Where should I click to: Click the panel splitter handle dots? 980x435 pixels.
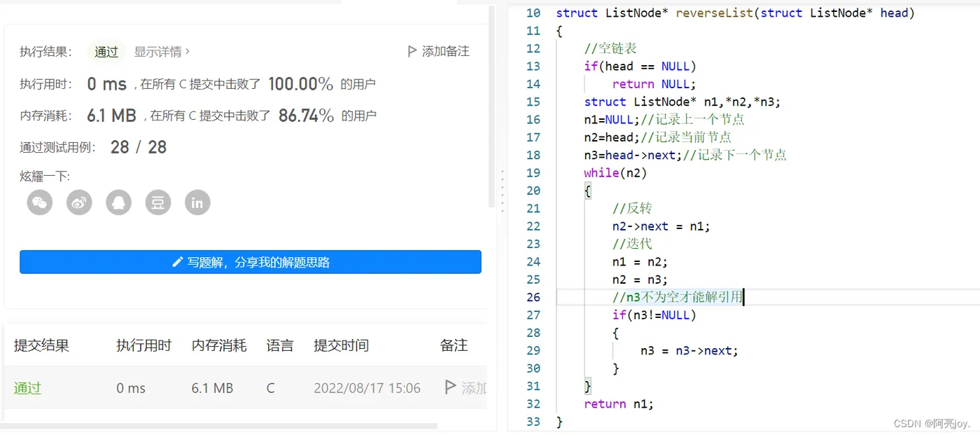tap(502, 191)
